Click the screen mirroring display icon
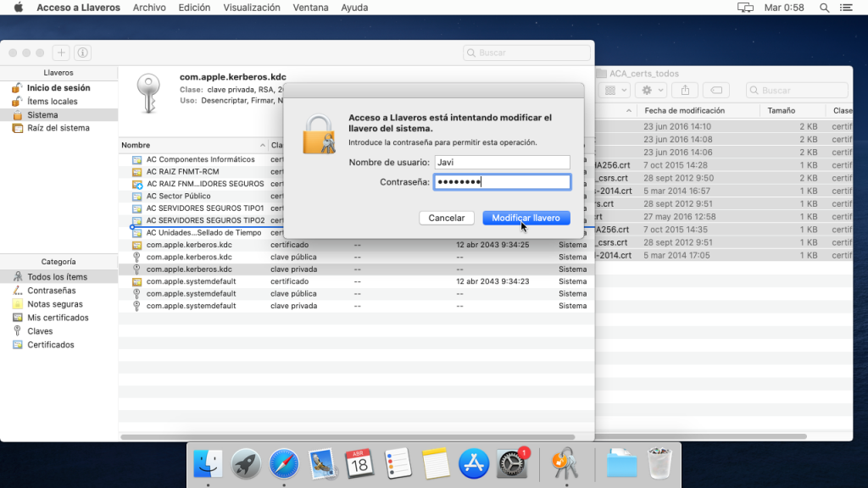The width and height of the screenshot is (868, 488). [x=745, y=8]
